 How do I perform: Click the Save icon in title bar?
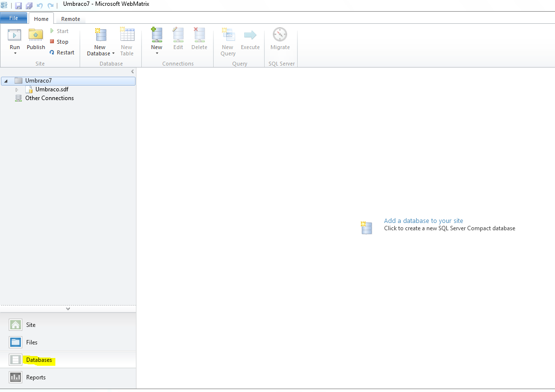click(x=18, y=6)
